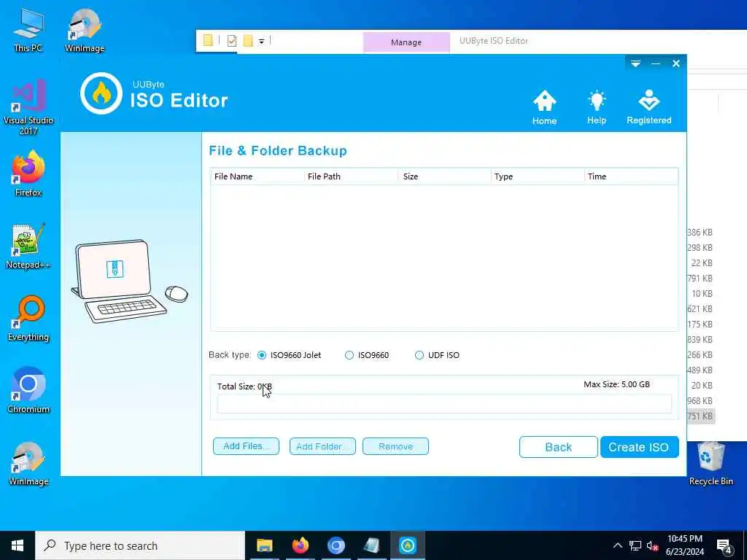747x560 pixels.
Task: Open the Help lightbulb icon
Action: 597,107
